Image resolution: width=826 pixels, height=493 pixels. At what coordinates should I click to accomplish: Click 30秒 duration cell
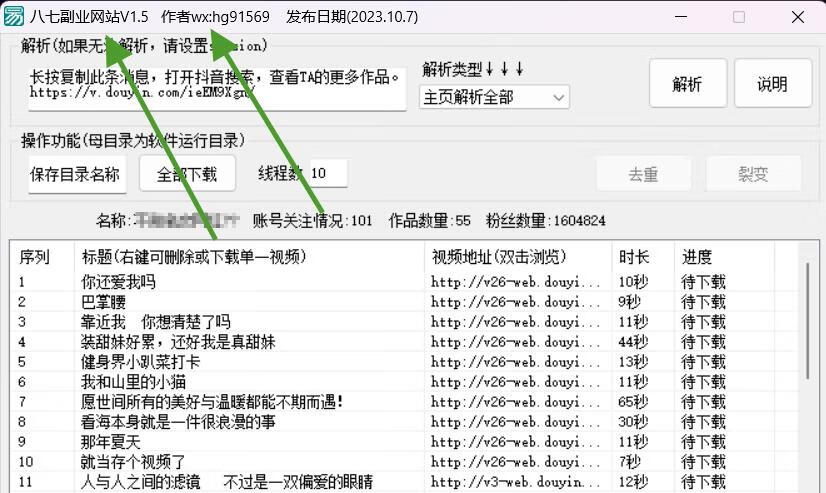[x=633, y=422]
